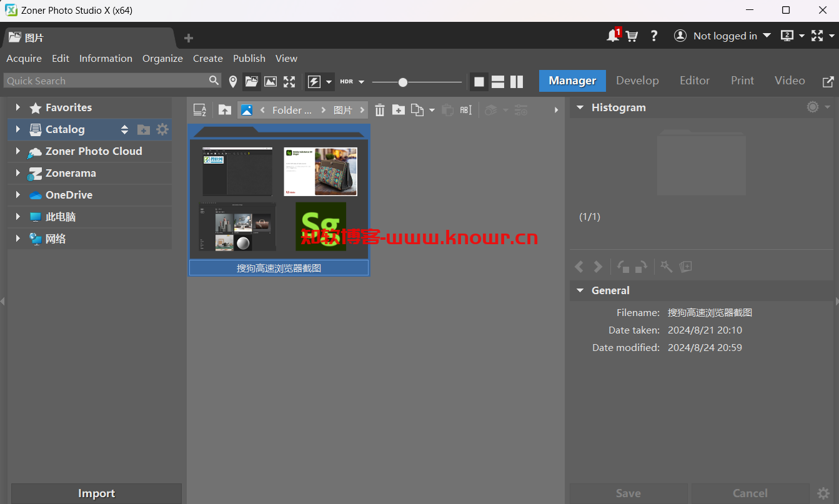Screen dimensions: 839x504
Task: Click the quick edit lightning icon
Action: click(x=314, y=81)
